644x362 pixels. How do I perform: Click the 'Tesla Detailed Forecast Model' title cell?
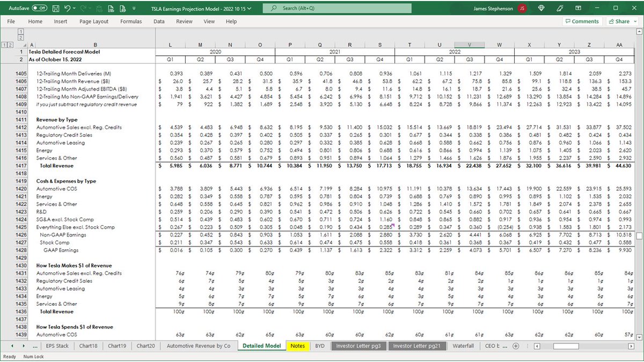tap(64, 51)
